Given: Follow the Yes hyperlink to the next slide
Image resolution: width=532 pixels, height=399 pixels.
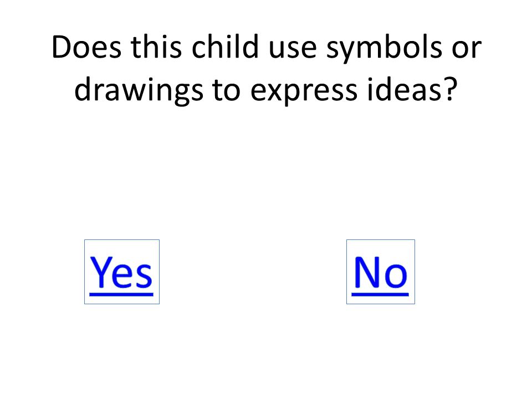Looking at the screenshot, I should (121, 272).
